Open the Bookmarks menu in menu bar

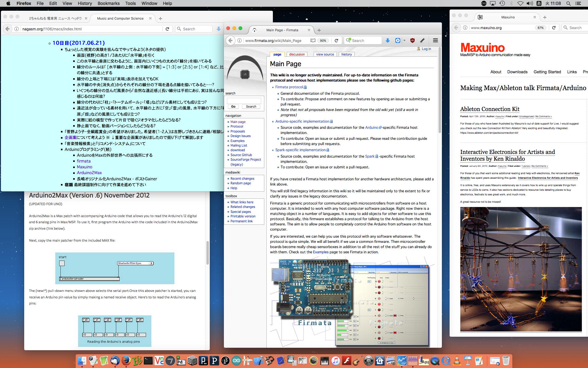[108, 3]
